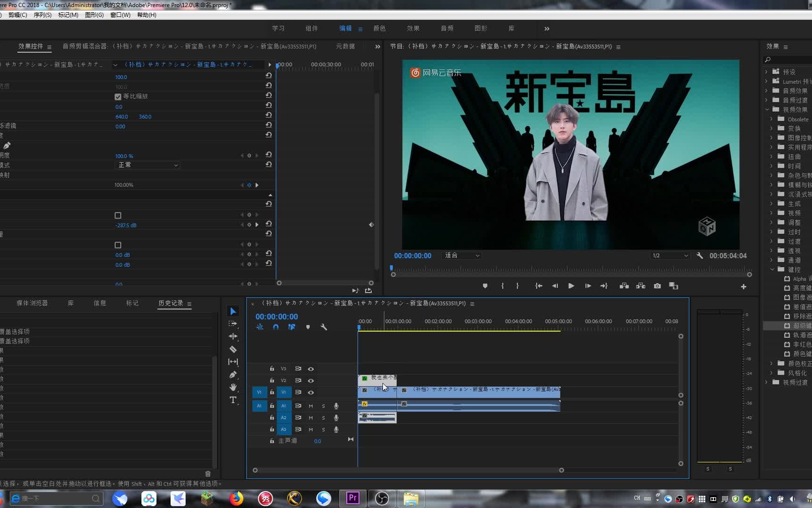Image resolution: width=812 pixels, height=508 pixels.
Task: Expand the 预设 effects folder
Action: [766, 72]
